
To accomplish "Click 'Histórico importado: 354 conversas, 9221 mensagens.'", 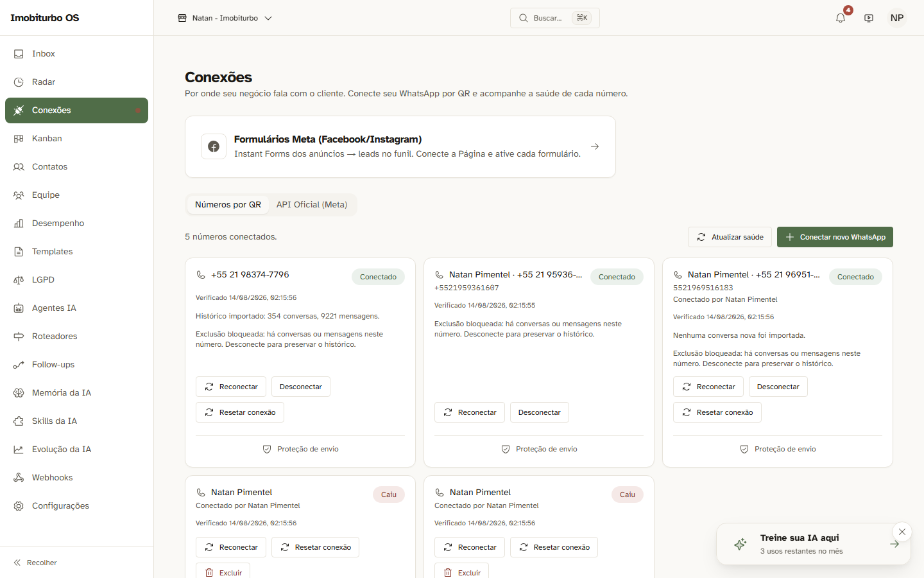I will point(287,316).
